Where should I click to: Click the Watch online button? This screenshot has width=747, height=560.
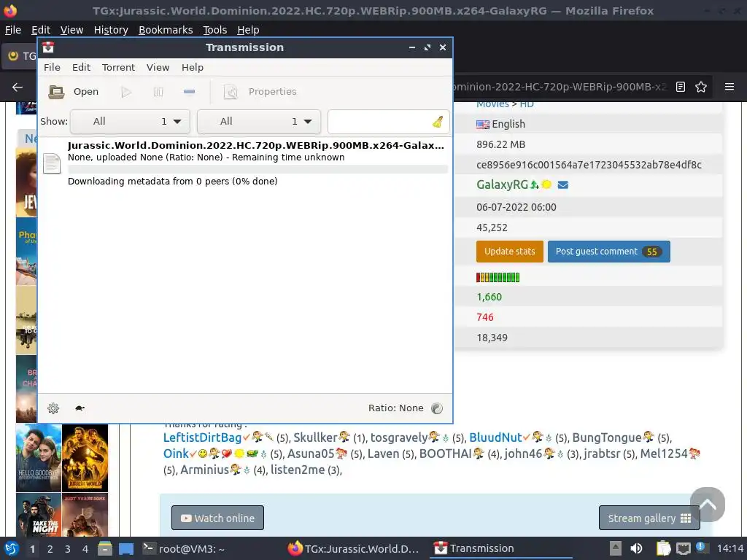217,518
